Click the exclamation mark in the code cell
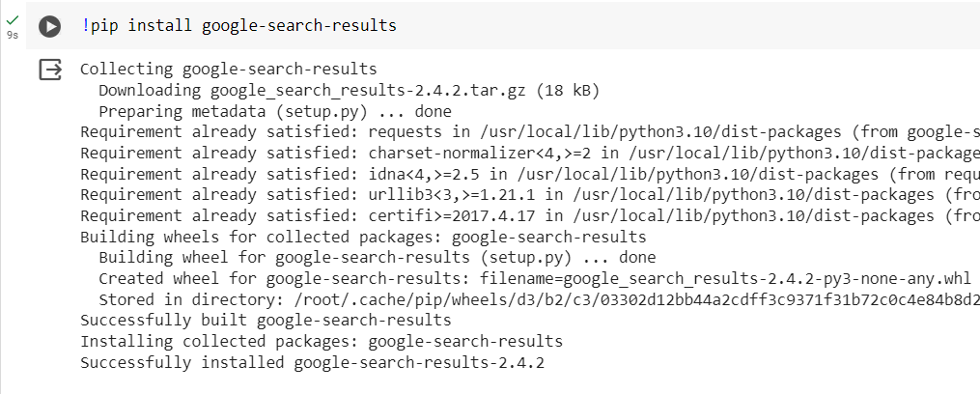Screen dimensions: 980x394 coord(85,26)
